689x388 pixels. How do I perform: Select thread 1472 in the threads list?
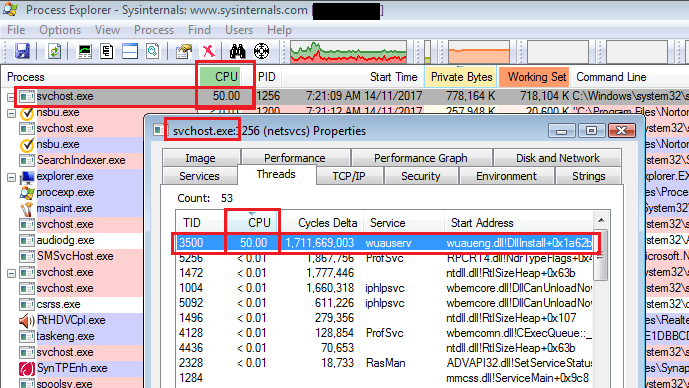[384, 273]
